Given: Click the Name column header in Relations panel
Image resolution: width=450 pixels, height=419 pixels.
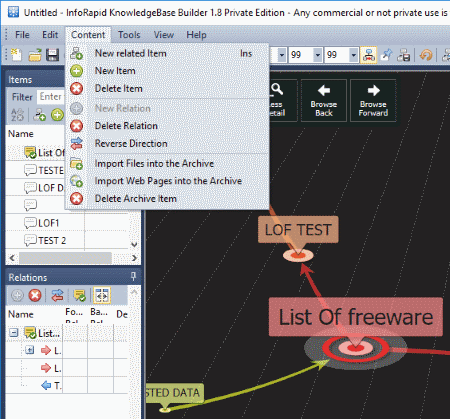Looking at the screenshot, I should click(21, 314).
